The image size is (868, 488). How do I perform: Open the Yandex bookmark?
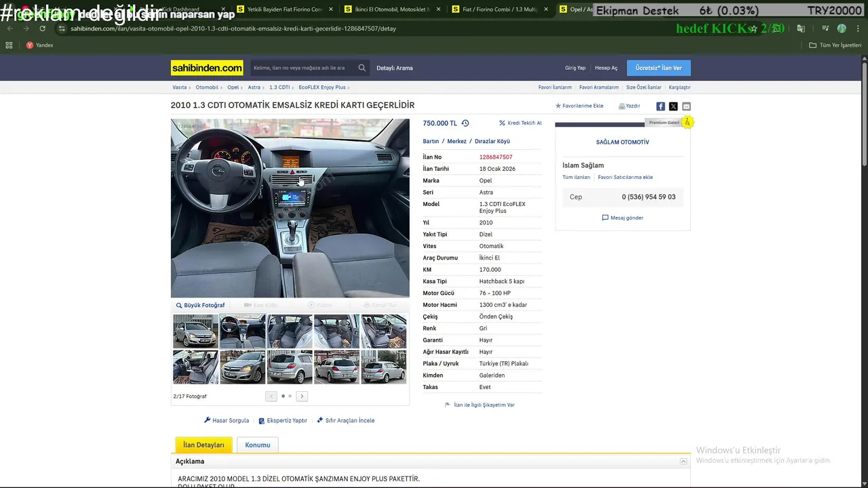point(40,45)
